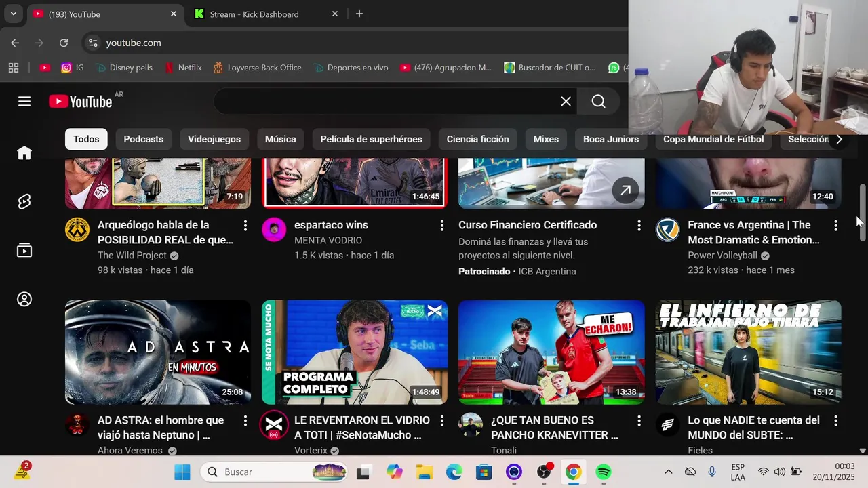Select the Mixes filter chip
Viewport: 868px width, 488px height.
pyautogui.click(x=546, y=139)
